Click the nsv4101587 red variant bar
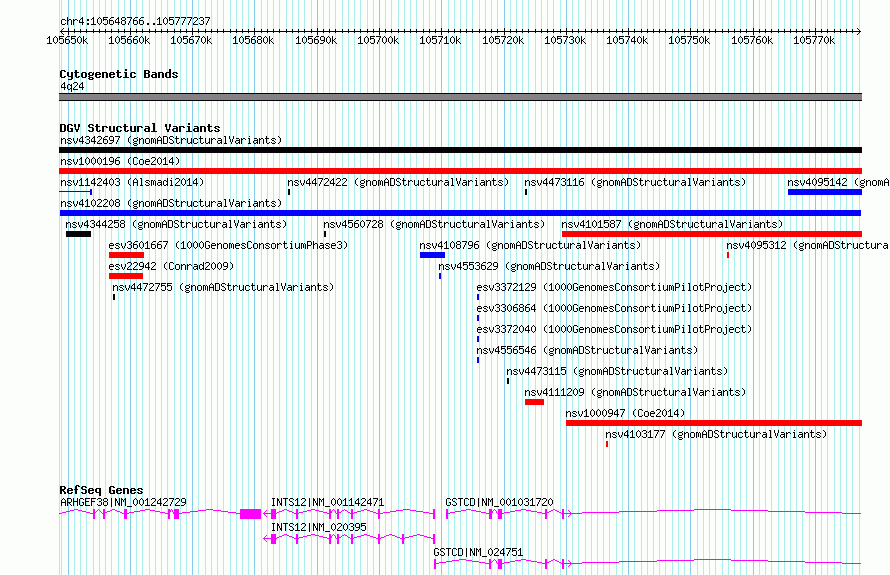Screen dimensions: 890x575 pyautogui.click(x=712, y=234)
